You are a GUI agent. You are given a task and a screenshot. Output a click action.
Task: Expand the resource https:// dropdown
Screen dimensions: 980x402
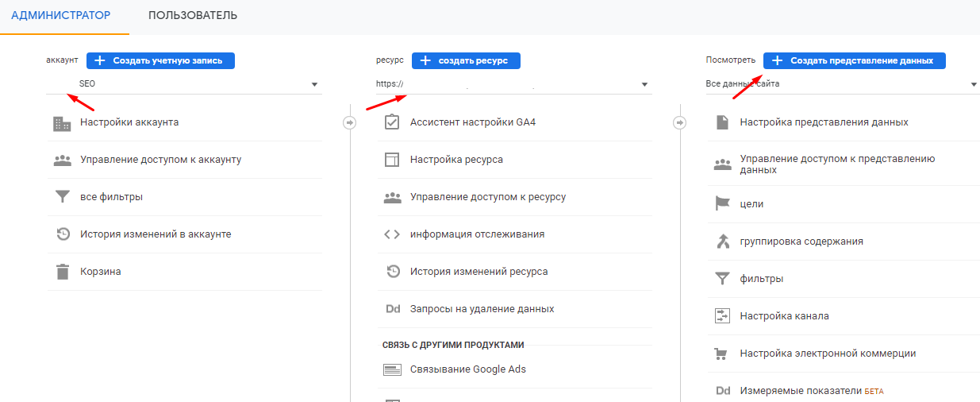513,84
